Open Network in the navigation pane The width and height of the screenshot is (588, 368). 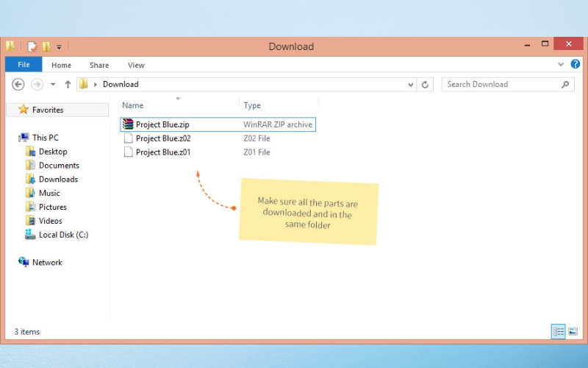[x=47, y=263]
